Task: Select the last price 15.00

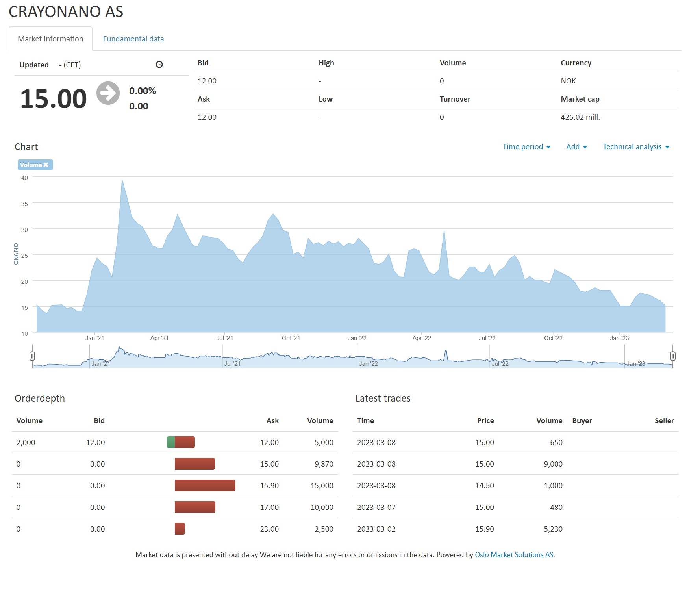Action: [54, 98]
